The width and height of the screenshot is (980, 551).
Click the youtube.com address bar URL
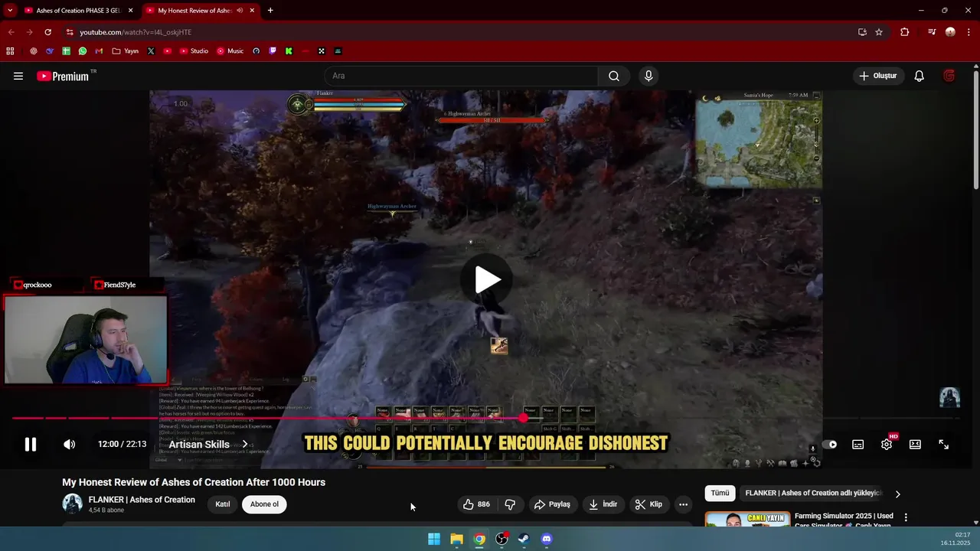[x=136, y=32]
